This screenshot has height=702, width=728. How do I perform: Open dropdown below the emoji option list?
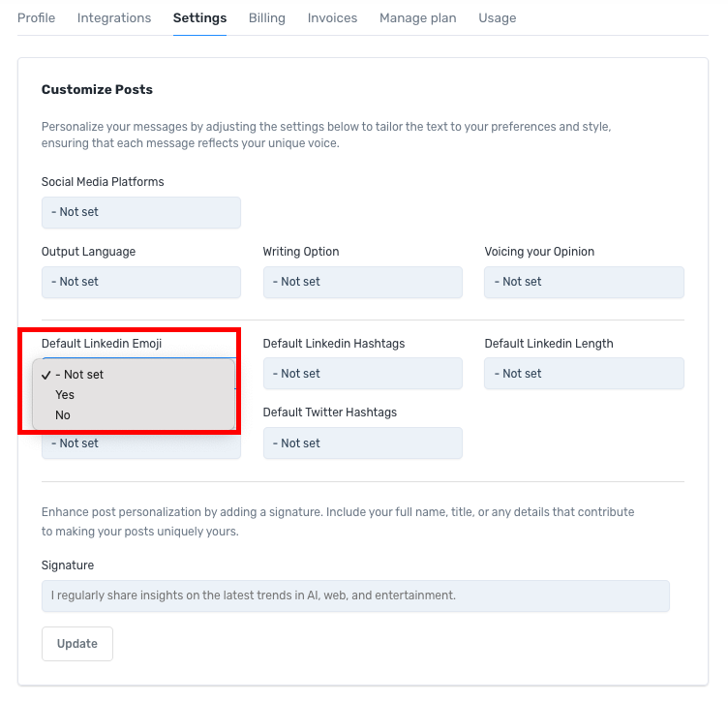pyautogui.click(x=140, y=444)
